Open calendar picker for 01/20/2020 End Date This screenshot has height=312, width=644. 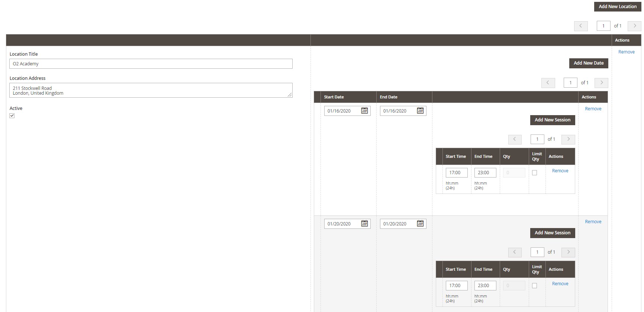click(x=420, y=224)
